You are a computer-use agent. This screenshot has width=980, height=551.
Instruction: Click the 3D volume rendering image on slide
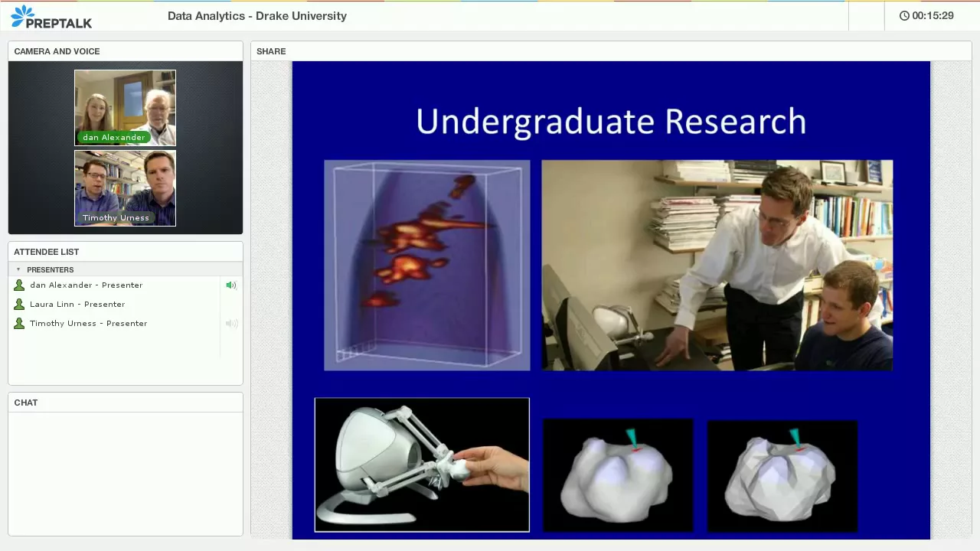(x=426, y=266)
